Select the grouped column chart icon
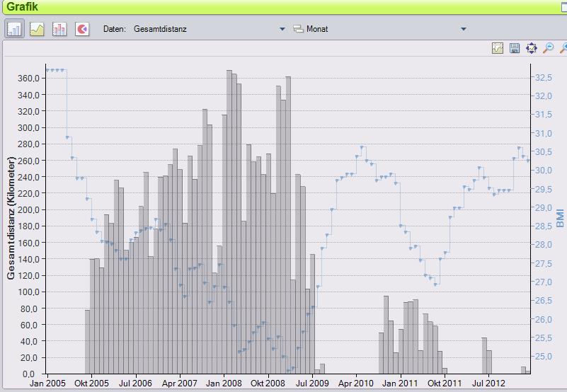 59,29
